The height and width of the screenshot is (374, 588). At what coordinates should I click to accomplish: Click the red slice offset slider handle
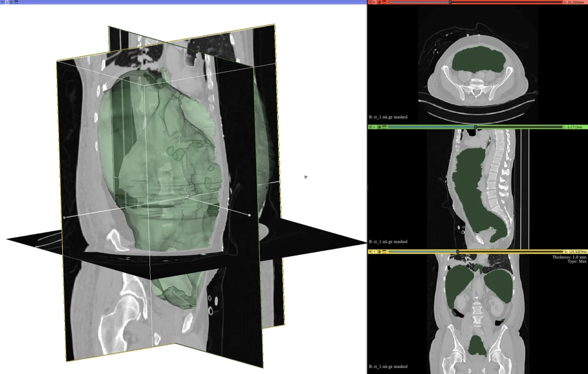point(450,2)
